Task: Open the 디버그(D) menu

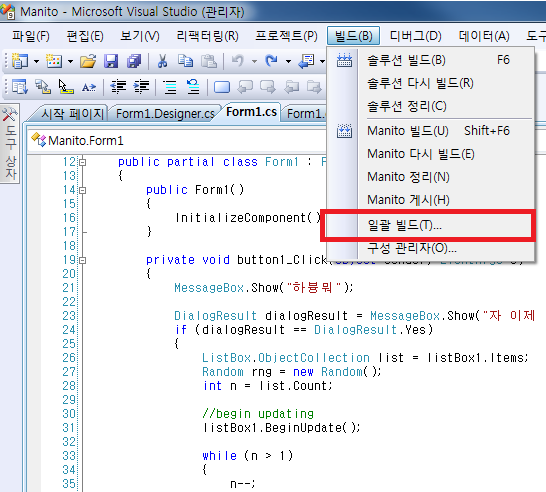Action: pyautogui.click(x=415, y=36)
